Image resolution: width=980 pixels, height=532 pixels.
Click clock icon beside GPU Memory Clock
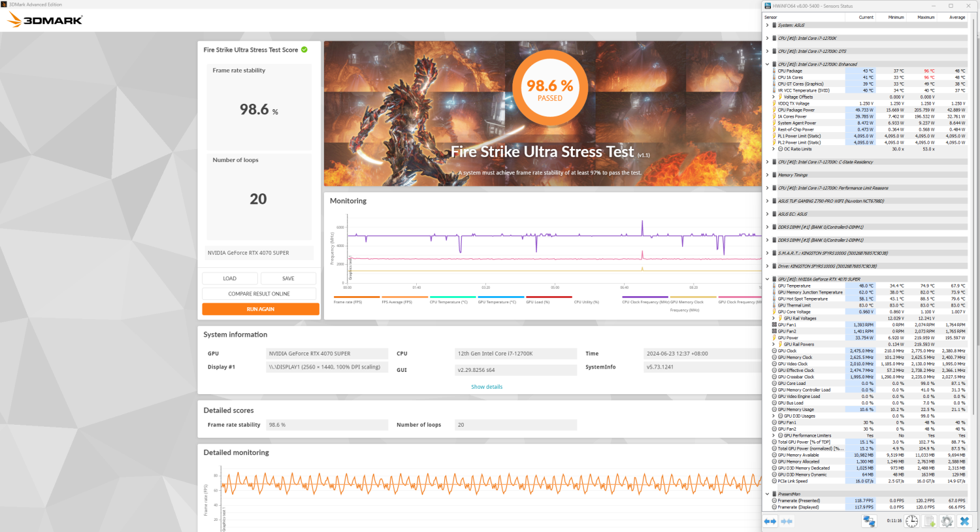[x=774, y=357]
